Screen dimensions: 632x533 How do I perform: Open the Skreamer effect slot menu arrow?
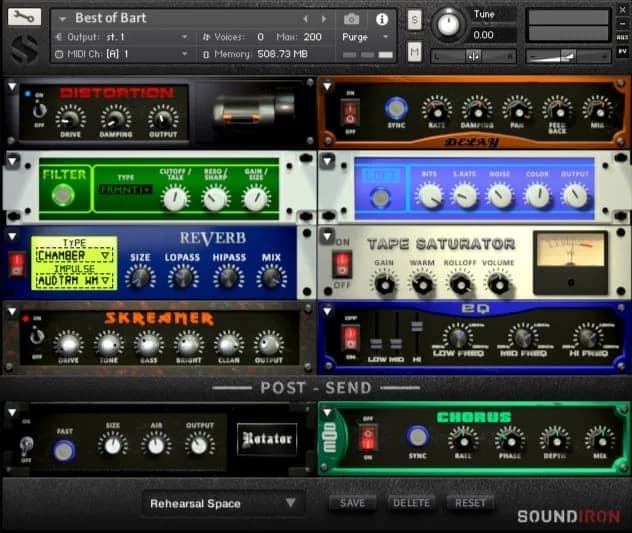click(x=12, y=312)
